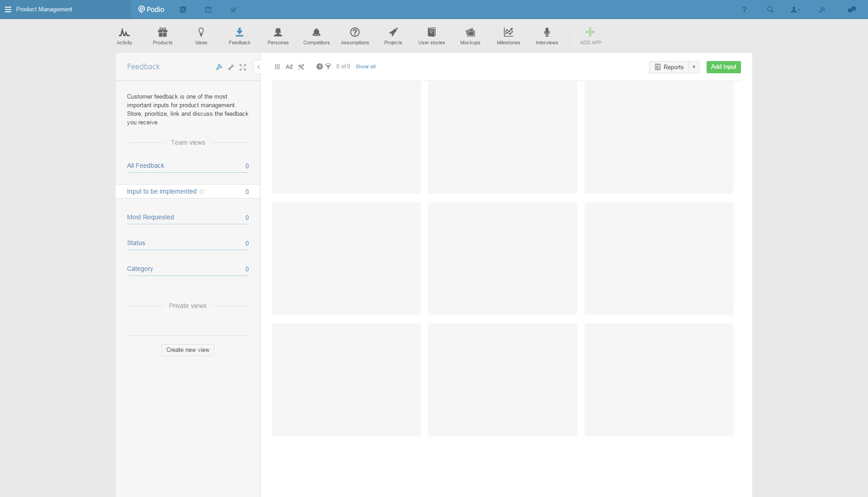868x497 pixels.
Task: Open the filter funnel icon
Action: tap(328, 66)
